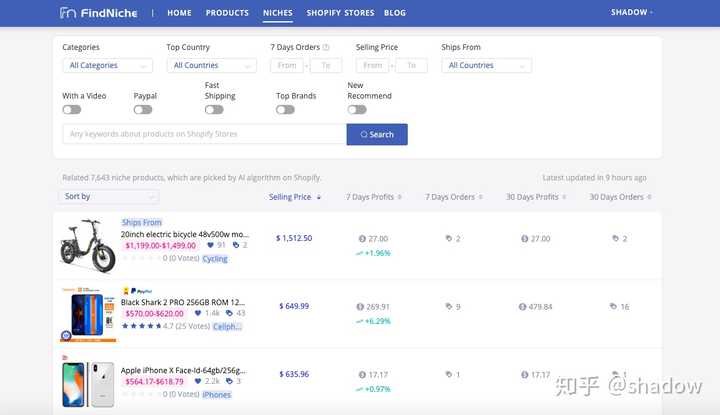
Task: Click the 7 Days Profits sort arrows icon
Action: point(399,197)
